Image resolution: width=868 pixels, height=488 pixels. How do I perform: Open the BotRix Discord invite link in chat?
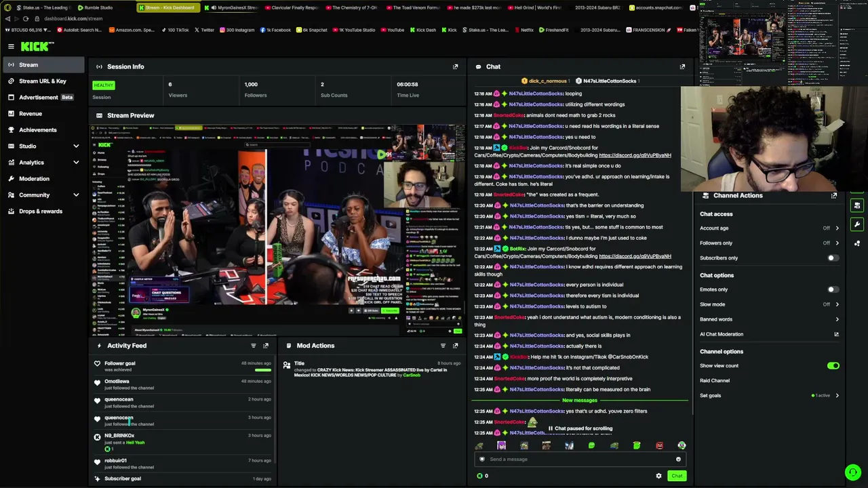[x=635, y=256]
